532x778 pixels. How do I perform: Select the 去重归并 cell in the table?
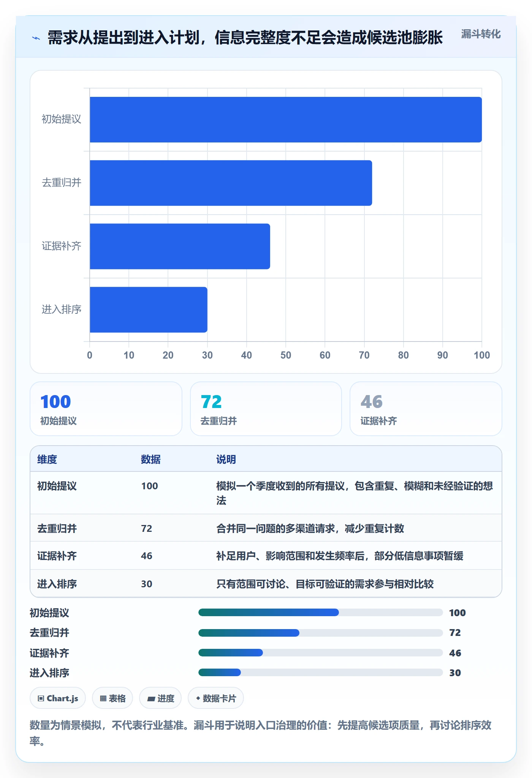click(x=57, y=528)
